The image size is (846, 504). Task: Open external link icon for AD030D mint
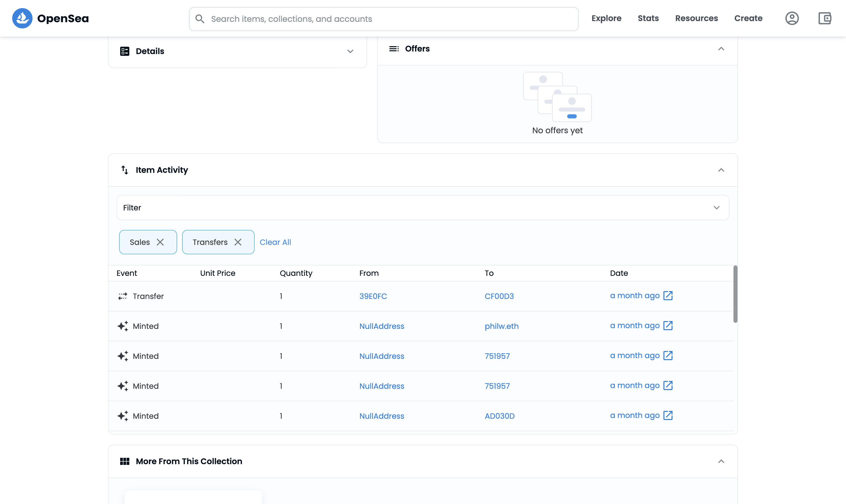click(x=668, y=415)
